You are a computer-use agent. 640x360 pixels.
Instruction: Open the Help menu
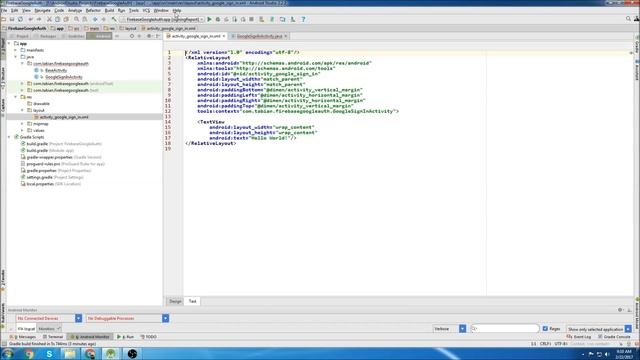177,10
